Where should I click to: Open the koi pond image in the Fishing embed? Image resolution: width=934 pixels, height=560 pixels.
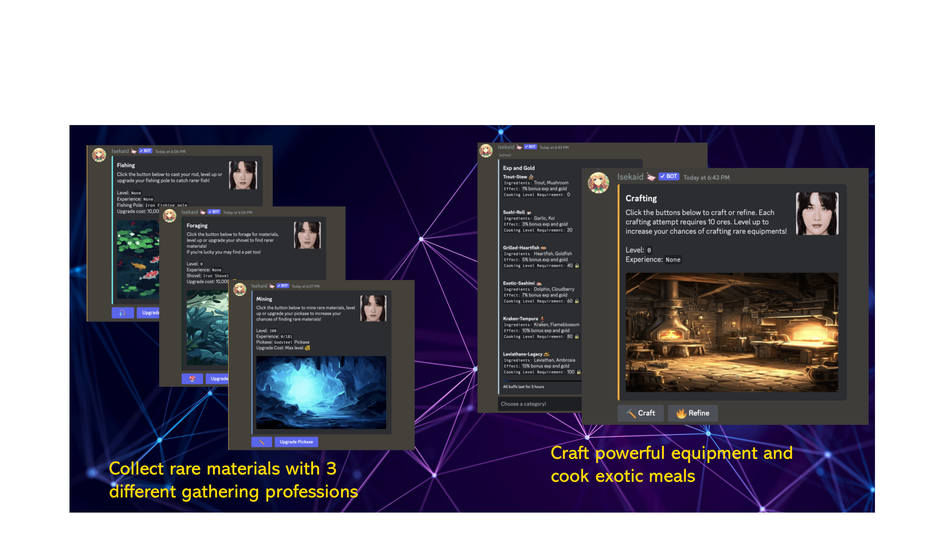click(138, 260)
